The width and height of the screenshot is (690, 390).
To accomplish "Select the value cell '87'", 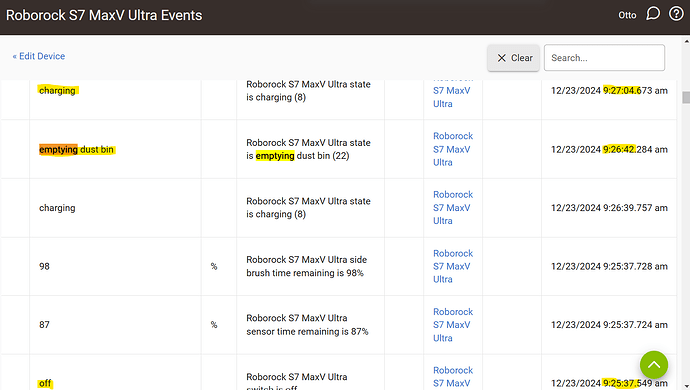I will tap(44, 325).
